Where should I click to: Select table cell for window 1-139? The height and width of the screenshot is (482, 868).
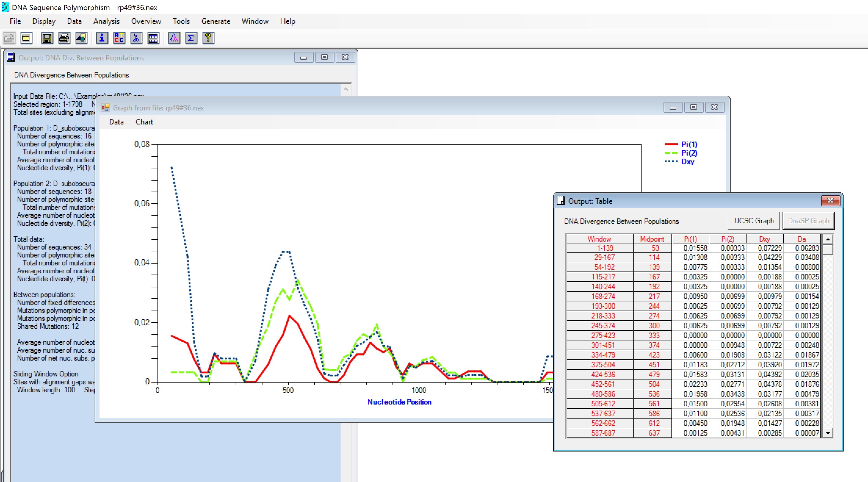[605, 248]
